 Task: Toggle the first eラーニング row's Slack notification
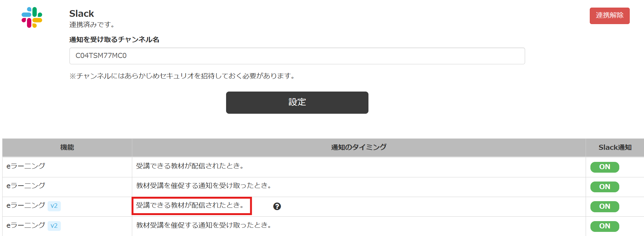(604, 167)
